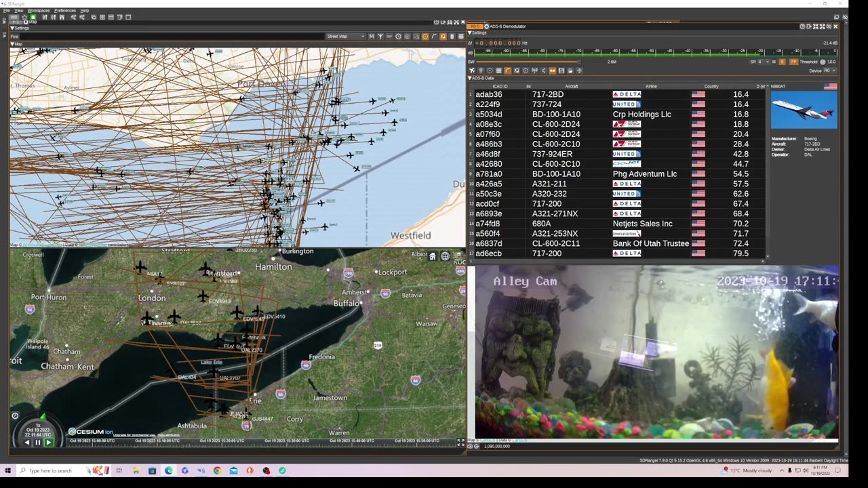Click the save disk icon in ADS-B toolbar
The image size is (868, 488).
[561, 70]
